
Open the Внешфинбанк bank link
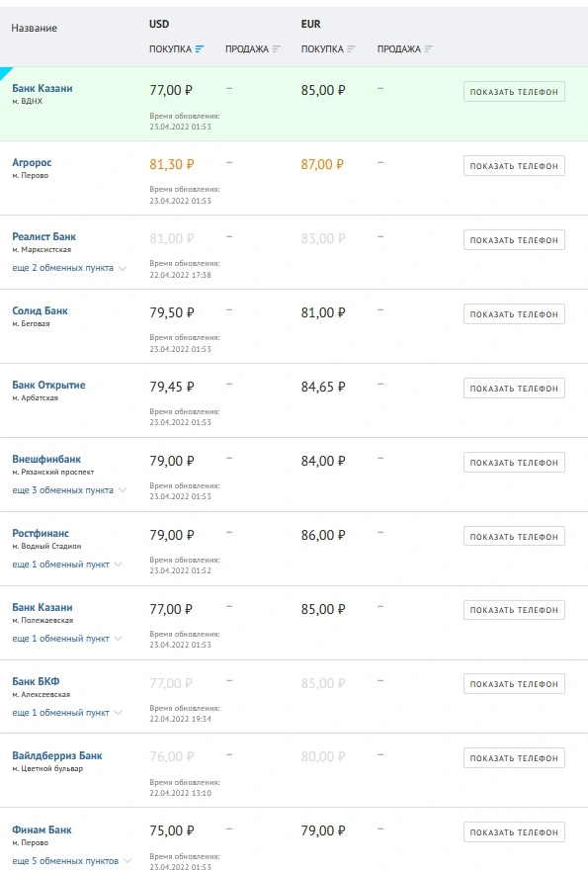46,459
